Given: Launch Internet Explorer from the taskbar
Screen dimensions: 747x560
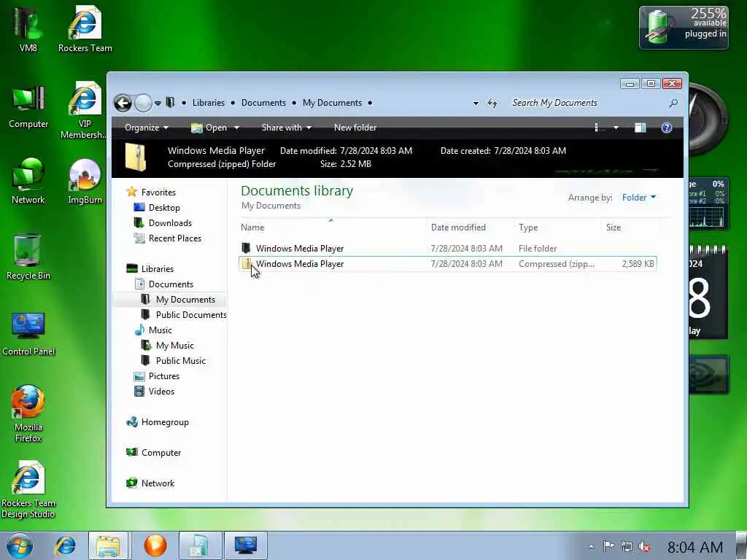Looking at the screenshot, I should click(x=65, y=545).
